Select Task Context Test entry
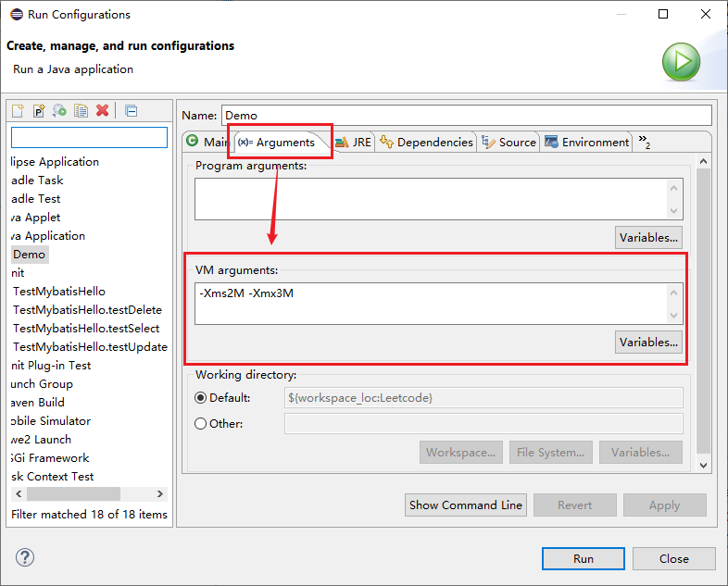728x586 pixels. tap(52, 477)
